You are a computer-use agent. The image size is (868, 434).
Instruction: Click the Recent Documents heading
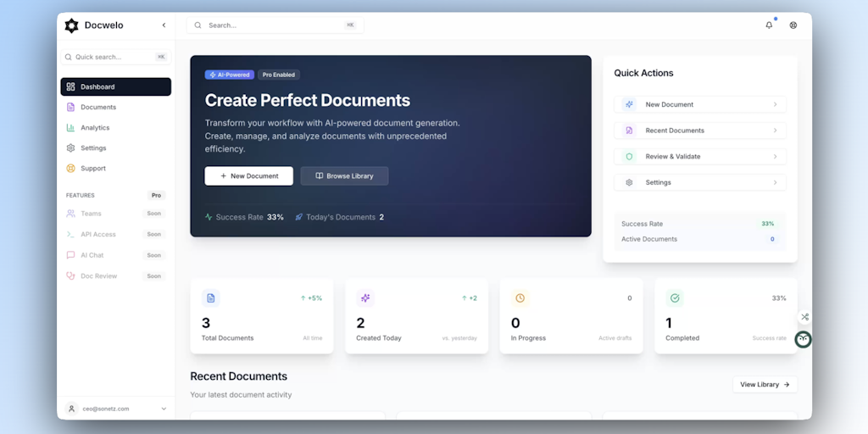pyautogui.click(x=238, y=376)
